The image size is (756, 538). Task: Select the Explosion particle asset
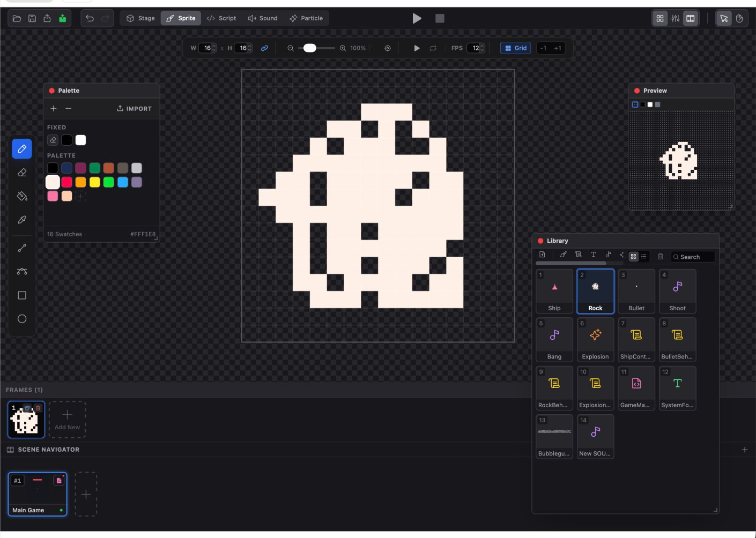pyautogui.click(x=595, y=340)
